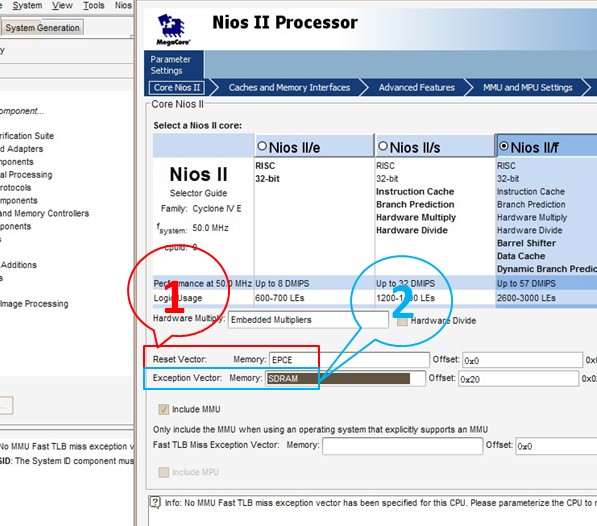Click the Reset Vector Offset field
597x526 pixels.
[x=522, y=360]
